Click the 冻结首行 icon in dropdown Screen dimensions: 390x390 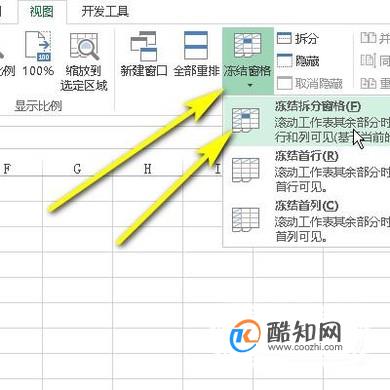pyautogui.click(x=246, y=170)
